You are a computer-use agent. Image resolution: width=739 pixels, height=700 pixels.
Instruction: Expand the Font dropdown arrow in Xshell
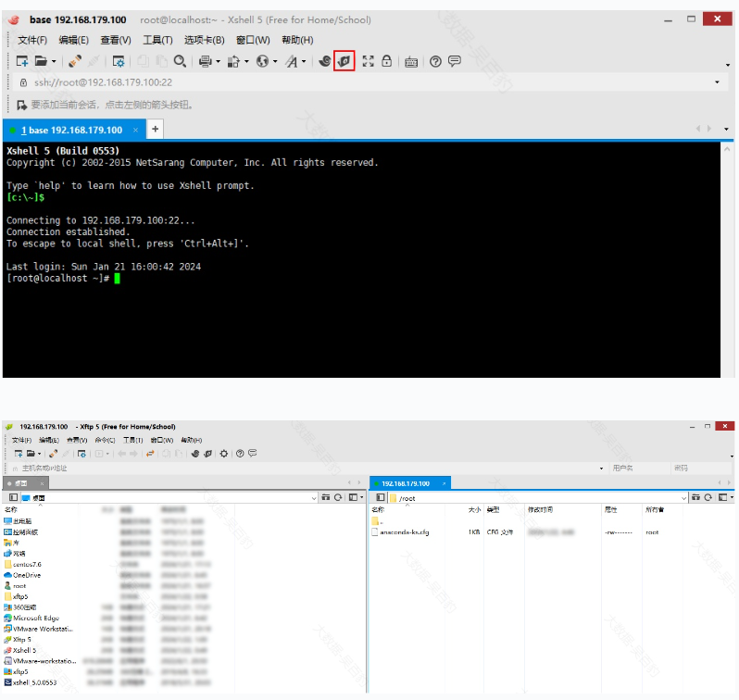point(304,62)
